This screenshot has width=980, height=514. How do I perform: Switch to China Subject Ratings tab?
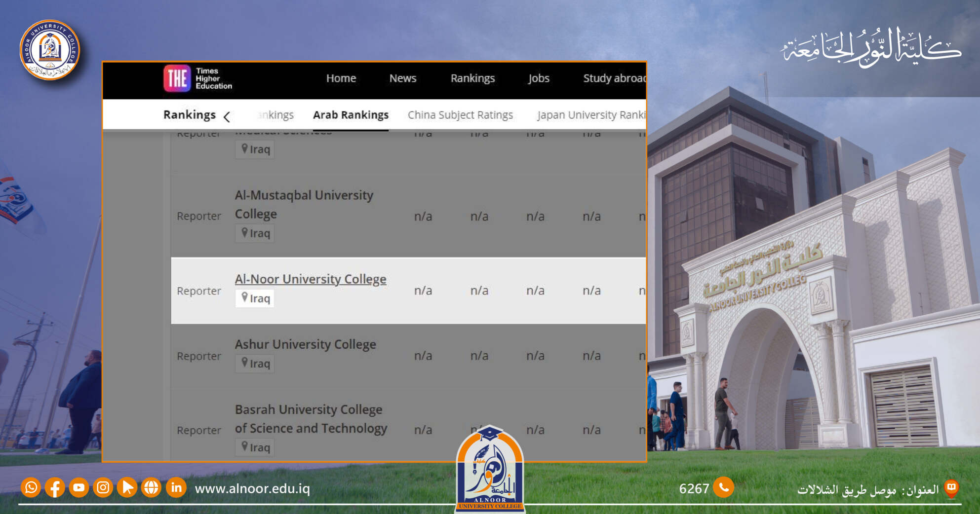[460, 115]
